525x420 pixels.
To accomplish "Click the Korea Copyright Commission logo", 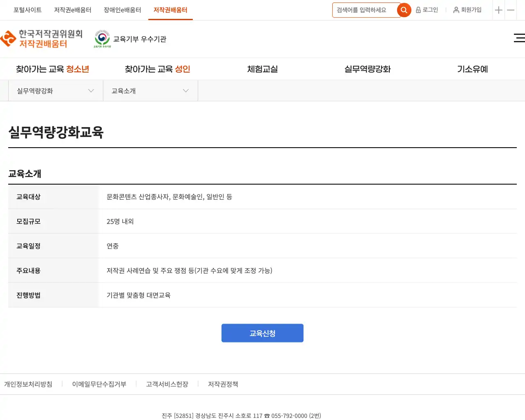I will click(41, 39).
